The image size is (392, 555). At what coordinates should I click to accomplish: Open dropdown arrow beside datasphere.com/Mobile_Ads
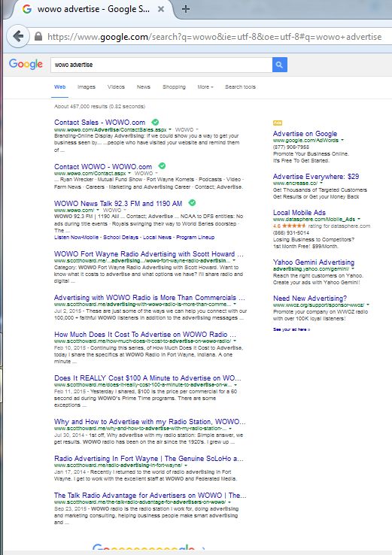(x=359, y=219)
